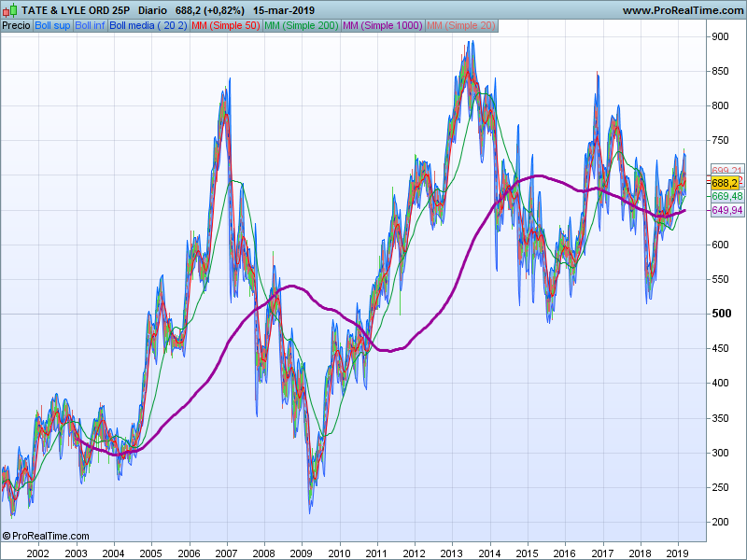The image size is (747, 560).
Task: Click the 300 level on the price axis
Action: [x=720, y=453]
